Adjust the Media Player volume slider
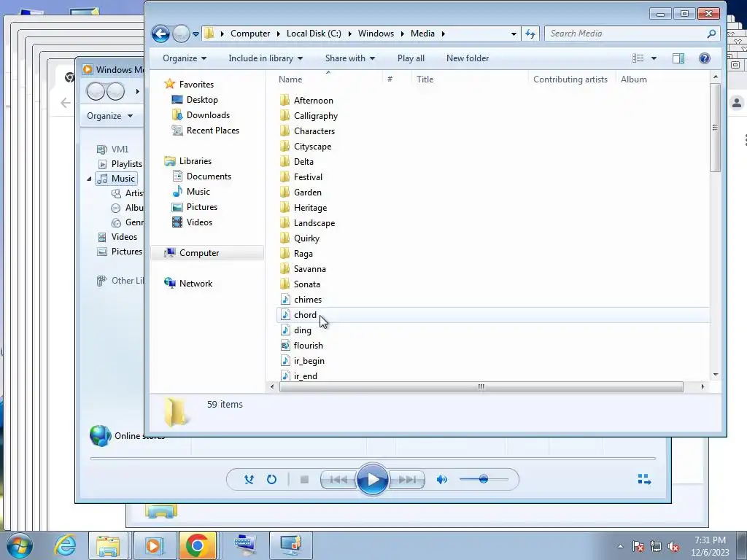747x560 pixels. pyautogui.click(x=484, y=479)
